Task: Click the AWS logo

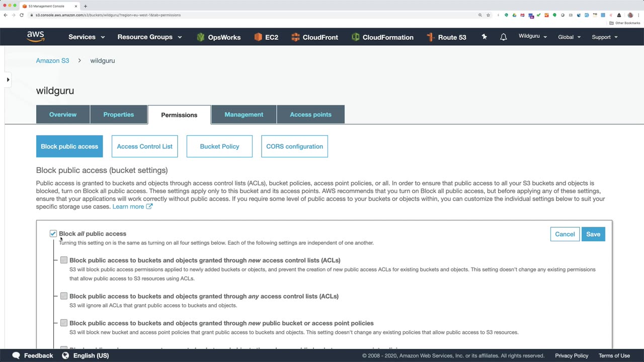Action: (x=36, y=37)
